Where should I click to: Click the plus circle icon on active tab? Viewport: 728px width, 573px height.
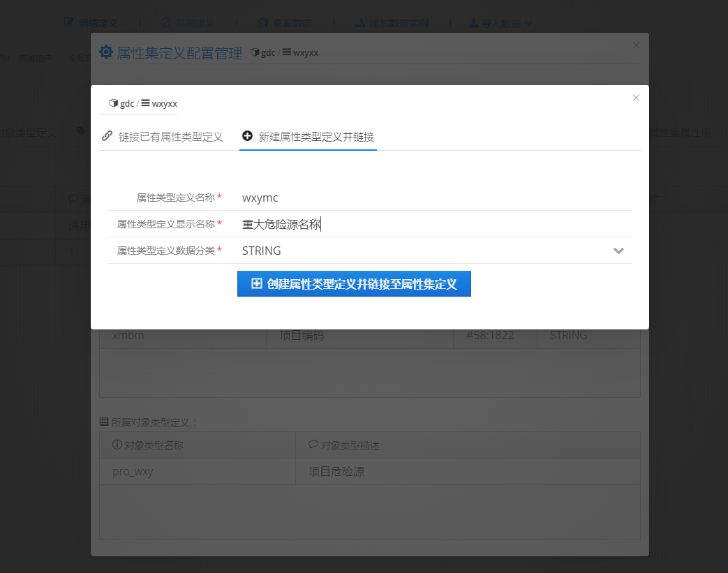[247, 136]
